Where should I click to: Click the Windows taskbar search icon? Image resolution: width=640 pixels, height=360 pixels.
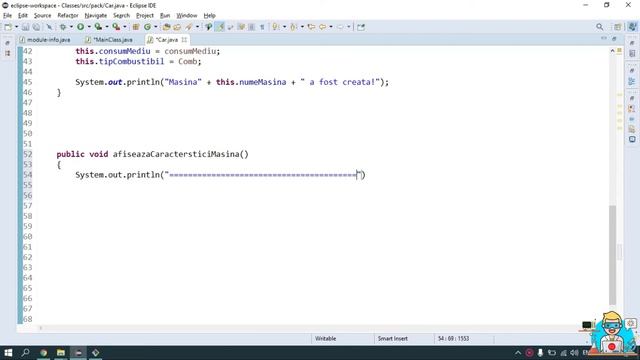25,353
